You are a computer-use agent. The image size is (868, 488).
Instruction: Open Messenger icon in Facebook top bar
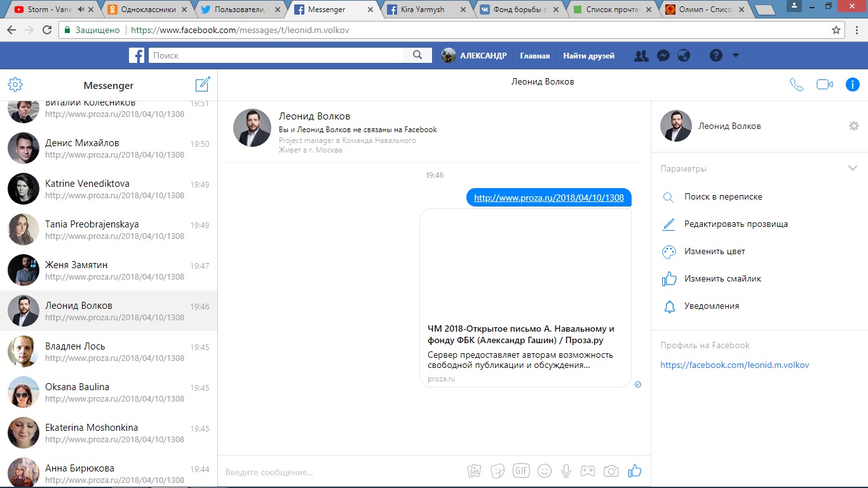click(x=663, y=56)
